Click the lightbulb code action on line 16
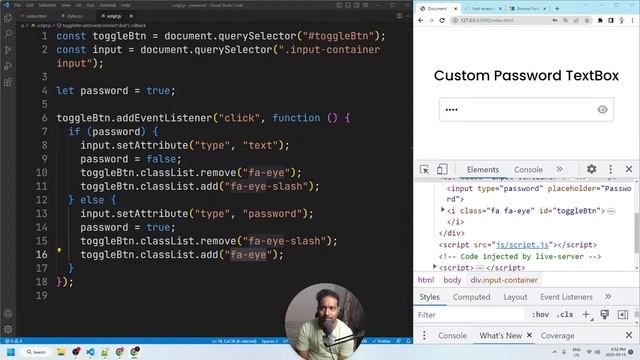The width and height of the screenshot is (640, 360). coord(59,250)
